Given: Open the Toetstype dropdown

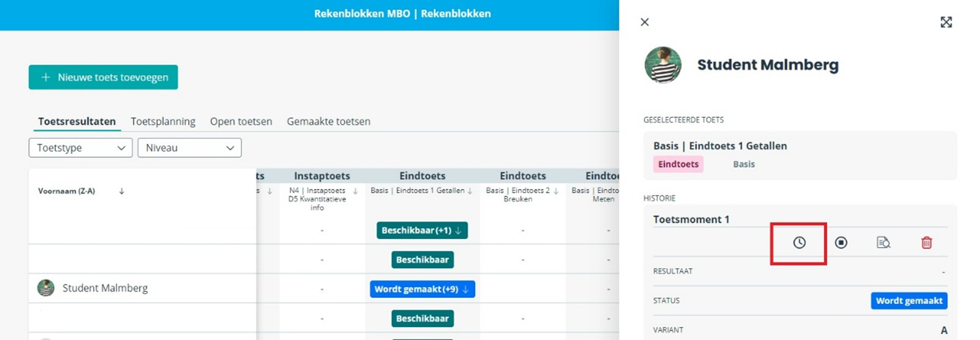Looking at the screenshot, I should [80, 148].
